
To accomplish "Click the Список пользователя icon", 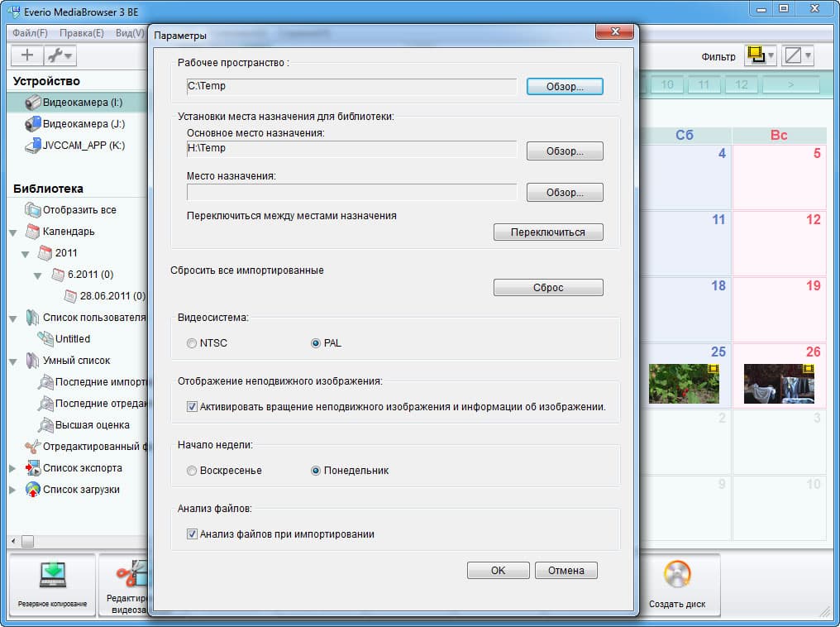I will [33, 318].
